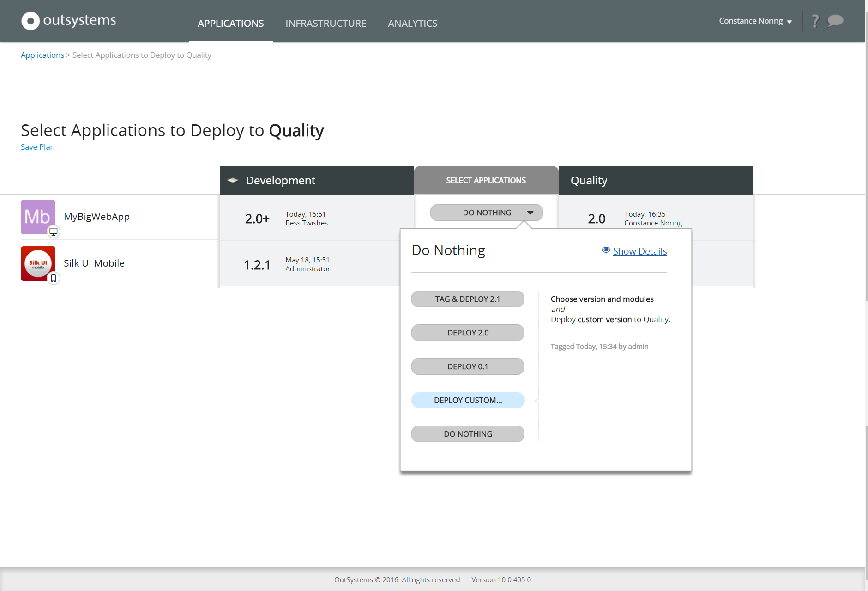Click the MyBigWebApp application icon
The height and width of the screenshot is (591, 868).
[x=38, y=216]
